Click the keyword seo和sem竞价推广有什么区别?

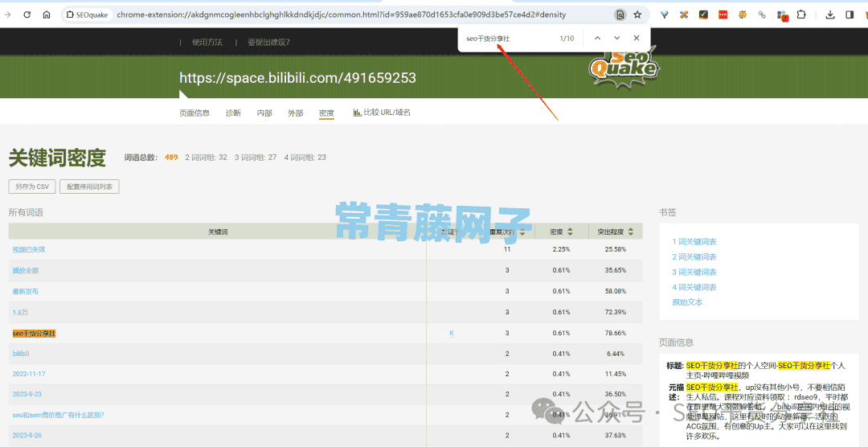pyautogui.click(x=58, y=415)
